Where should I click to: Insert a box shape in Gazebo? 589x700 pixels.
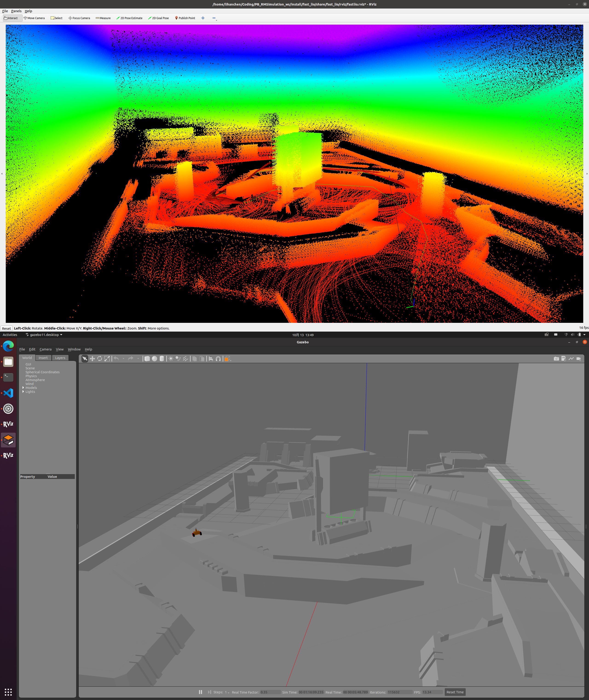(x=147, y=359)
